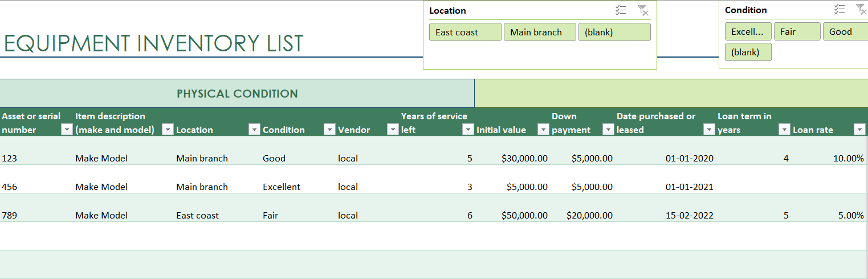The image size is (868, 279).
Task: Select the Main branch slicer button
Action: 540,32
